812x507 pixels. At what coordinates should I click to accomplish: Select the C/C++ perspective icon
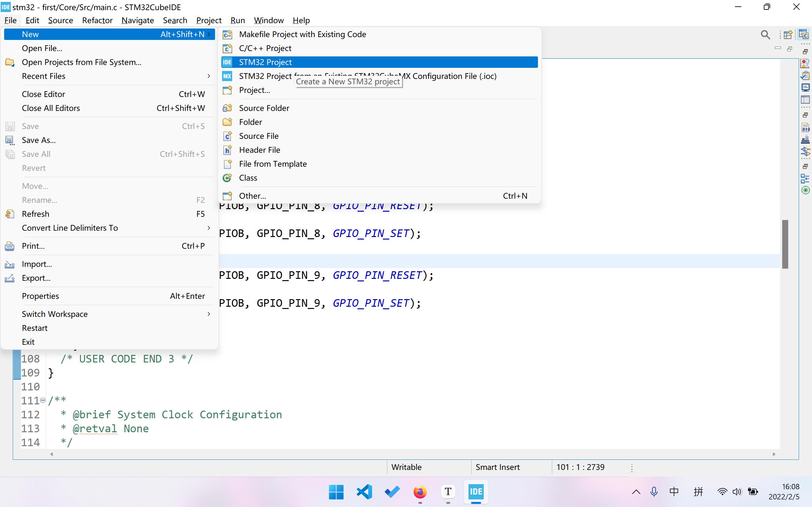tap(804, 35)
